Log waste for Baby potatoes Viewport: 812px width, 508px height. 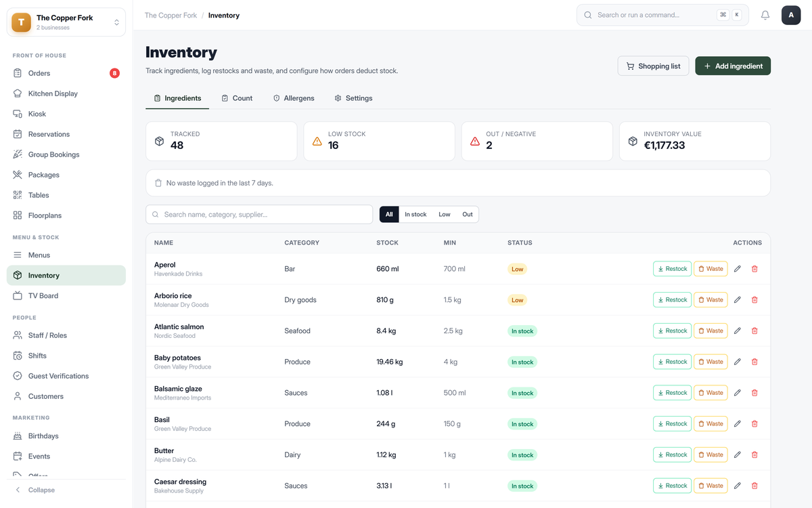[710, 362]
